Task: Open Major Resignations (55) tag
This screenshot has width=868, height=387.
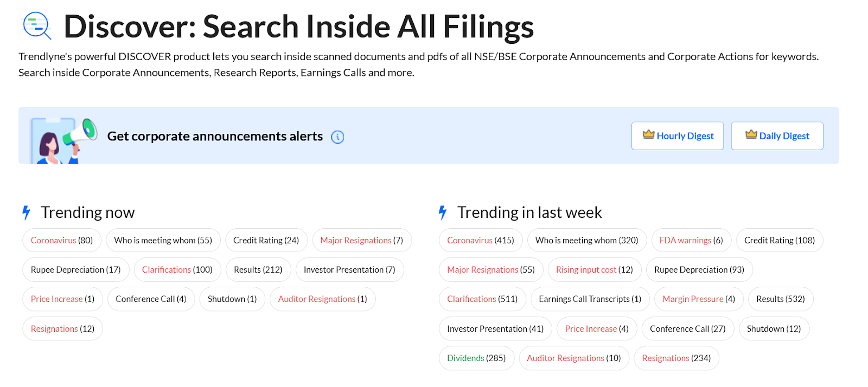Action: pos(491,269)
